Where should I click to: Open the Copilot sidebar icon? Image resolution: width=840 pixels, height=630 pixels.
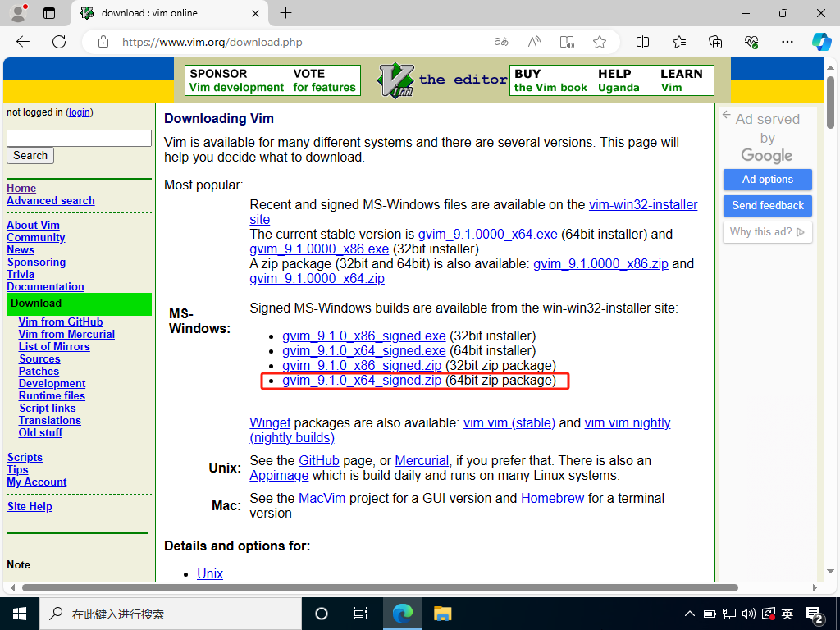point(821,42)
